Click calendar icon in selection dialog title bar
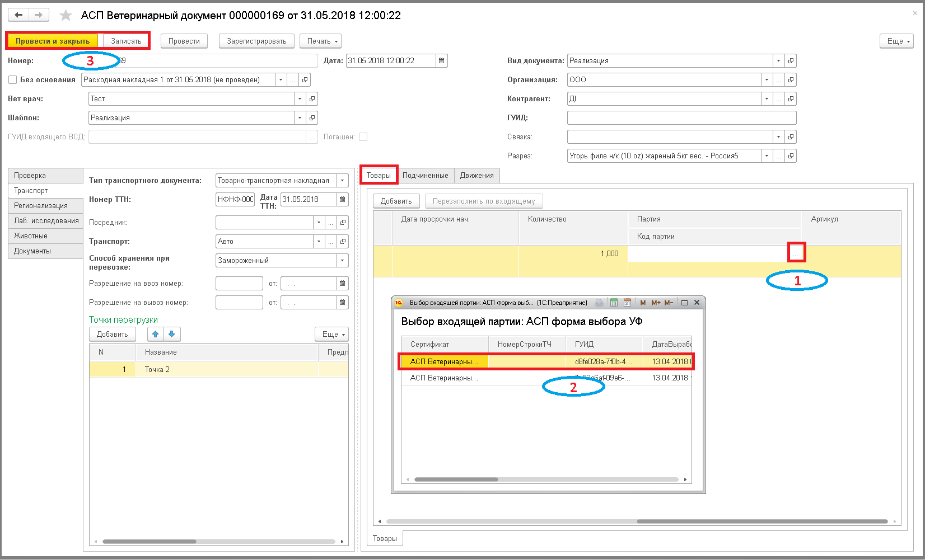 pos(627,303)
